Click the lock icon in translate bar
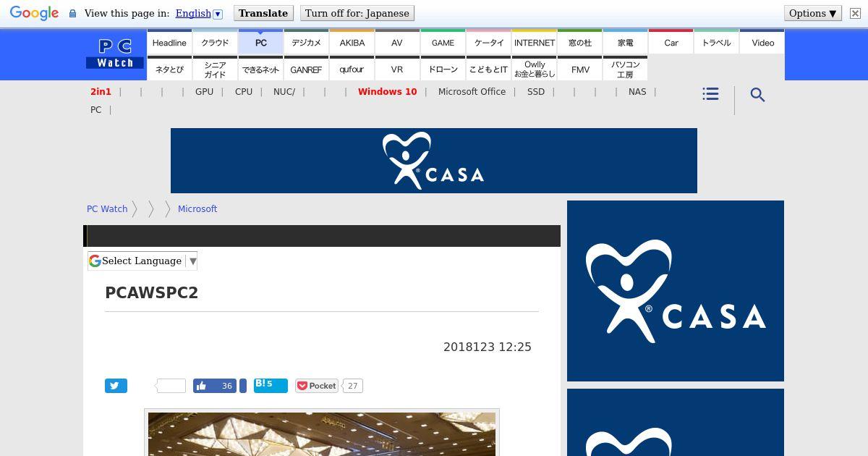Screen dimensions: 868x456 tap(72, 13)
